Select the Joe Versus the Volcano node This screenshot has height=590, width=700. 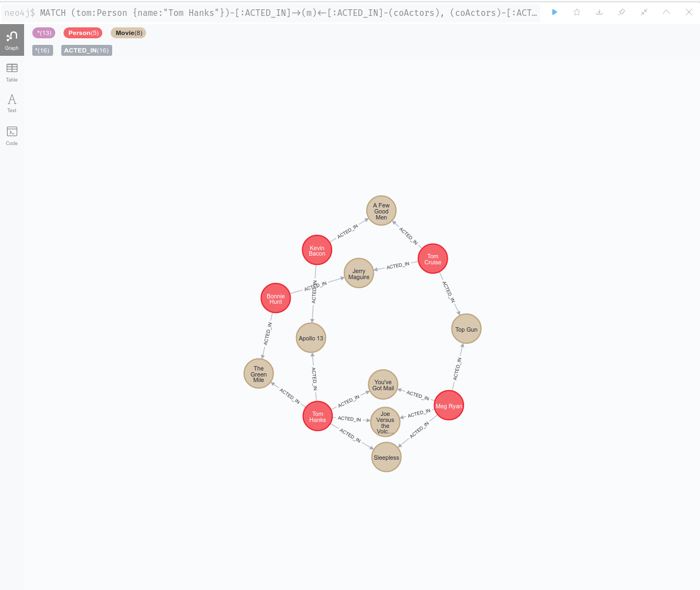[x=385, y=422]
